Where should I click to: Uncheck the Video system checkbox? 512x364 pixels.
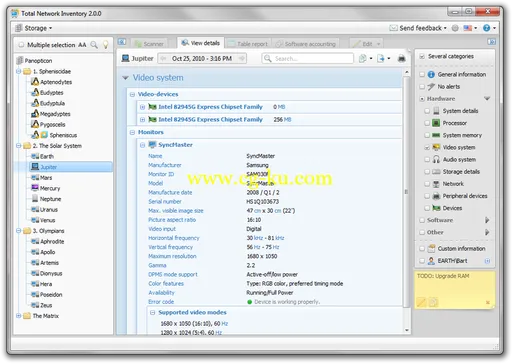point(427,147)
